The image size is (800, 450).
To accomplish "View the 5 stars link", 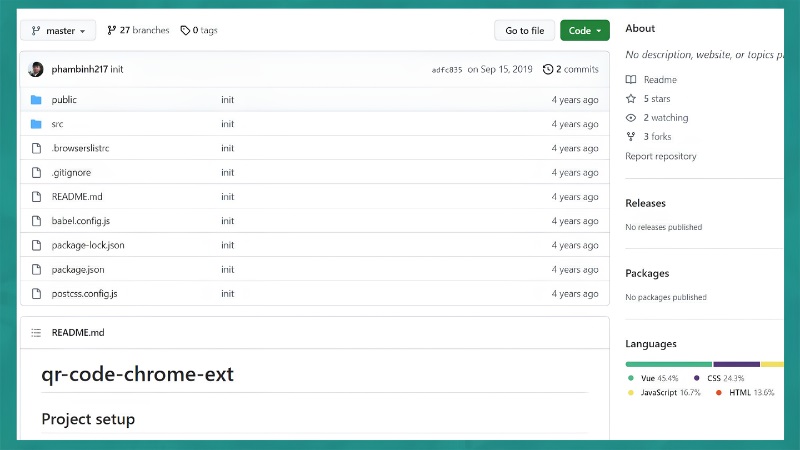I will [x=657, y=98].
